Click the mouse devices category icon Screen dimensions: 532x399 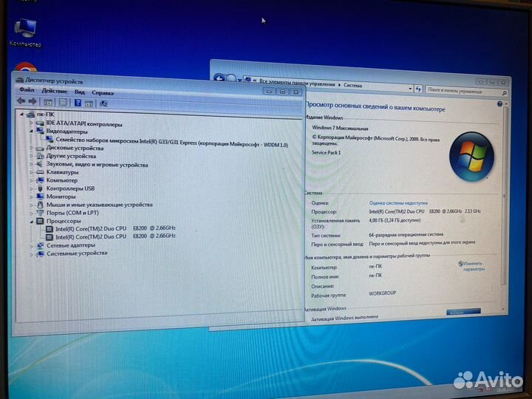pyautogui.click(x=40, y=205)
